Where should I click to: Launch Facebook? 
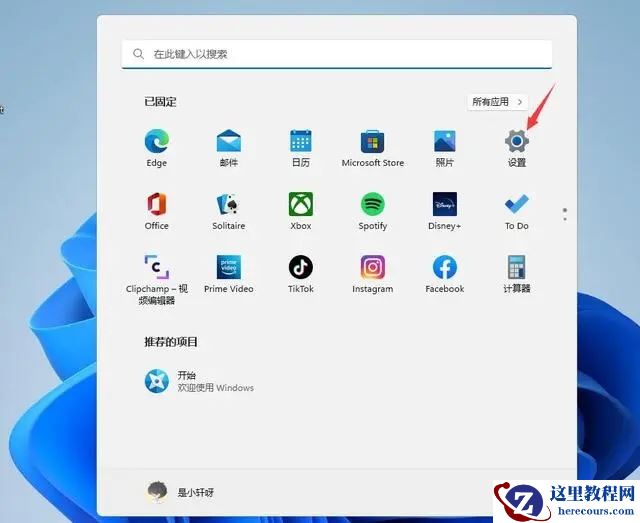click(444, 274)
